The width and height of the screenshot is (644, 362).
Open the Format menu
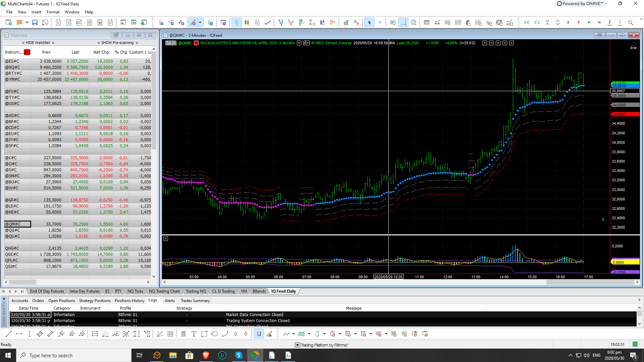pyautogui.click(x=53, y=12)
